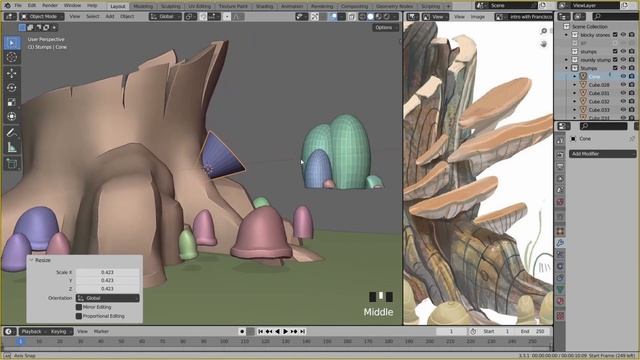Open timeline Marker menu
Viewport: 640px width, 360px height.
pos(101,331)
